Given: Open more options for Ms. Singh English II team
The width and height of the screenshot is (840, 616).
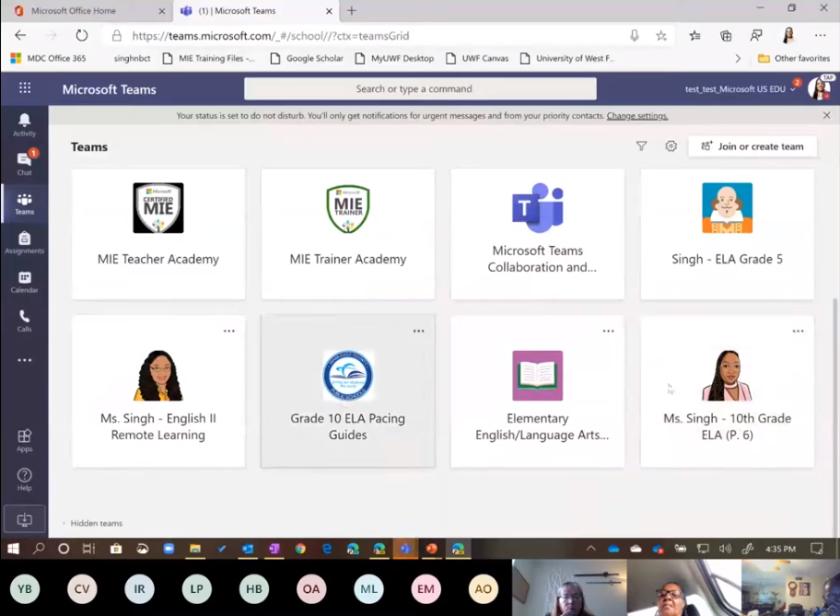Looking at the screenshot, I should click(228, 331).
